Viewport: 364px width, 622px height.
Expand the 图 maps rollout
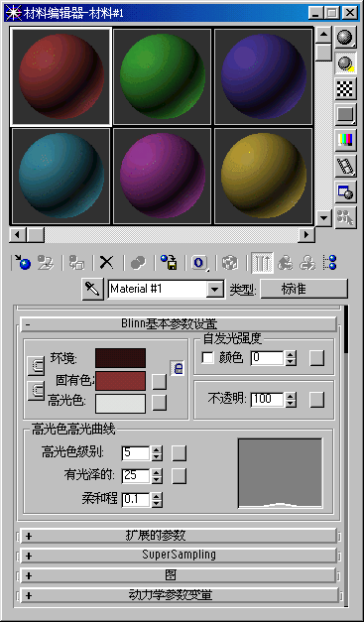(x=179, y=574)
